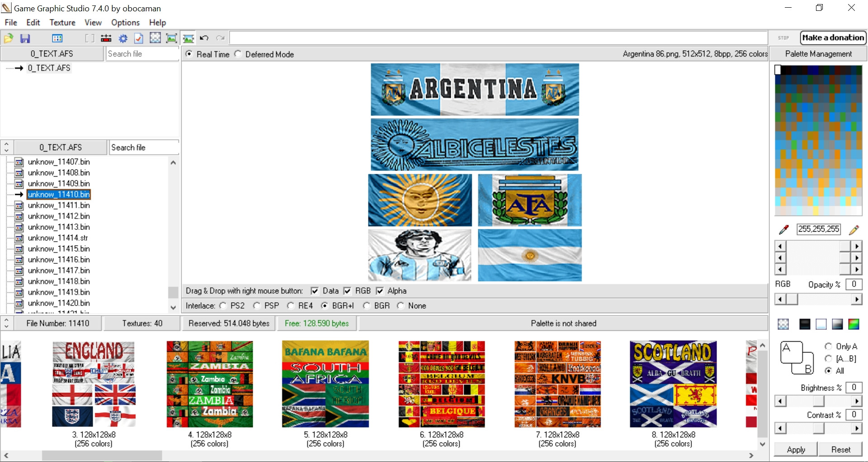Toggle the Alpha checkbox
The height and width of the screenshot is (462, 868).
(380, 291)
